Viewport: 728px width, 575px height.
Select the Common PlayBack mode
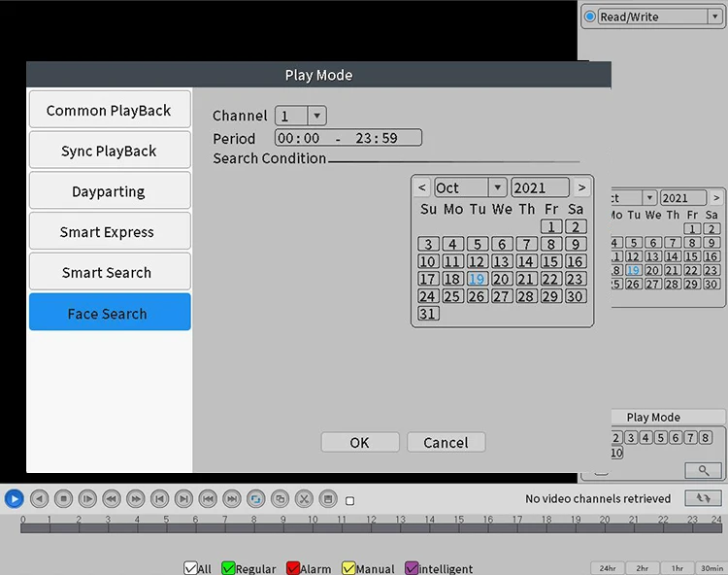pyautogui.click(x=110, y=110)
